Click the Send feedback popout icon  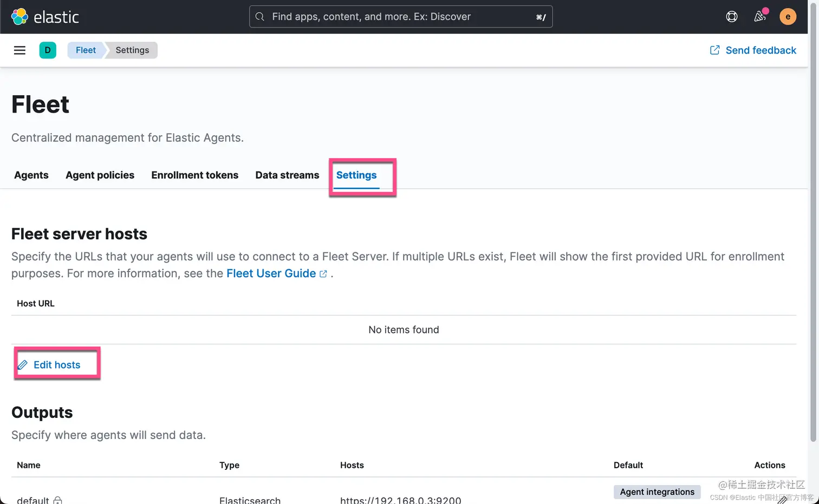(x=714, y=50)
